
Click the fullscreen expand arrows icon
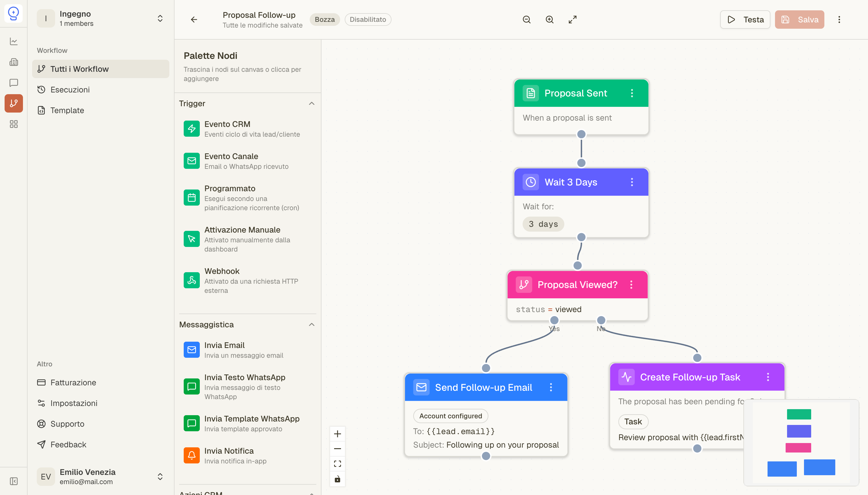(x=572, y=20)
